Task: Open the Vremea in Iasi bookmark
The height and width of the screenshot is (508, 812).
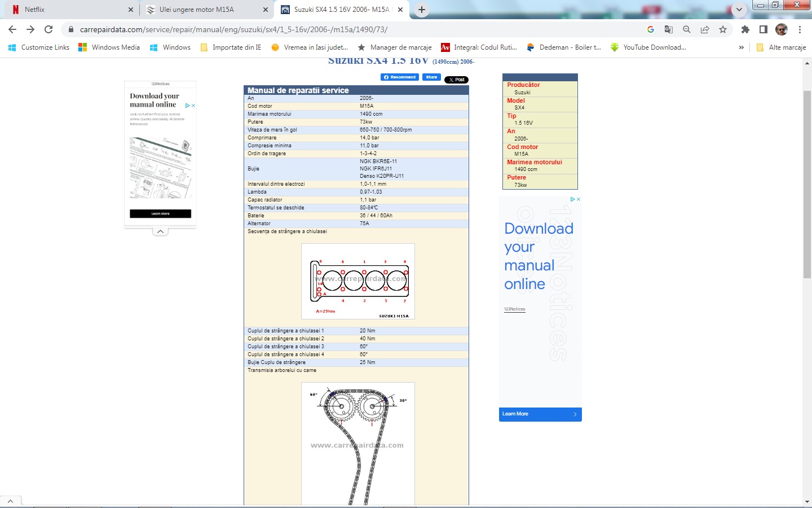Action: click(310, 47)
